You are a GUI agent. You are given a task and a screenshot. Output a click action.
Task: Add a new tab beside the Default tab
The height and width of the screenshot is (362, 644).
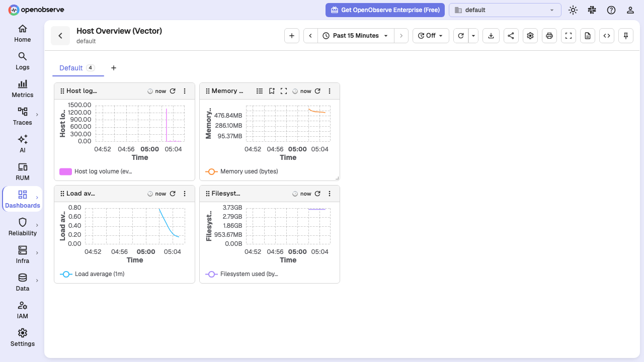point(114,68)
